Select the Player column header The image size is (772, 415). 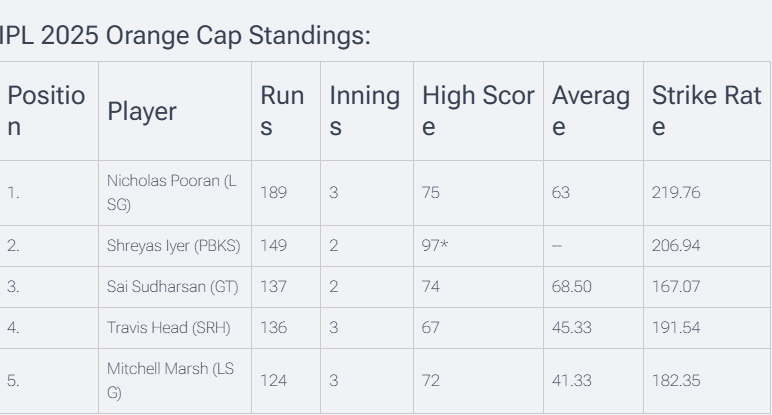(141, 112)
